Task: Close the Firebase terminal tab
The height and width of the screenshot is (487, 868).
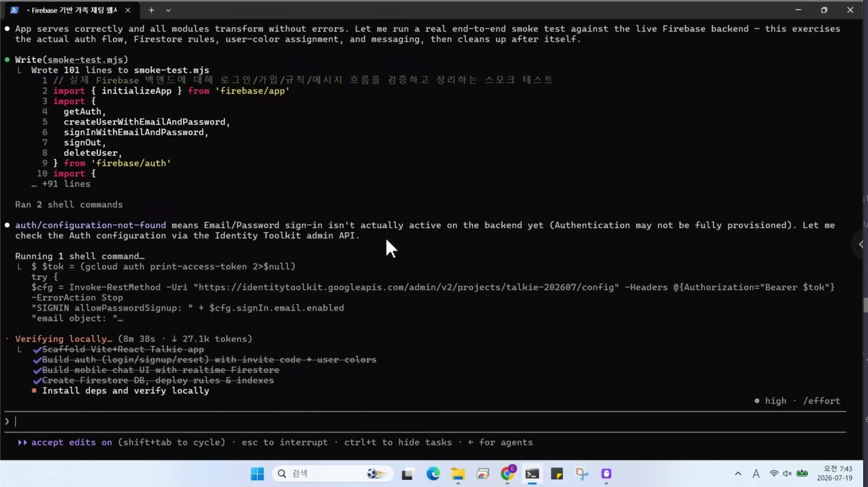Action: (128, 10)
